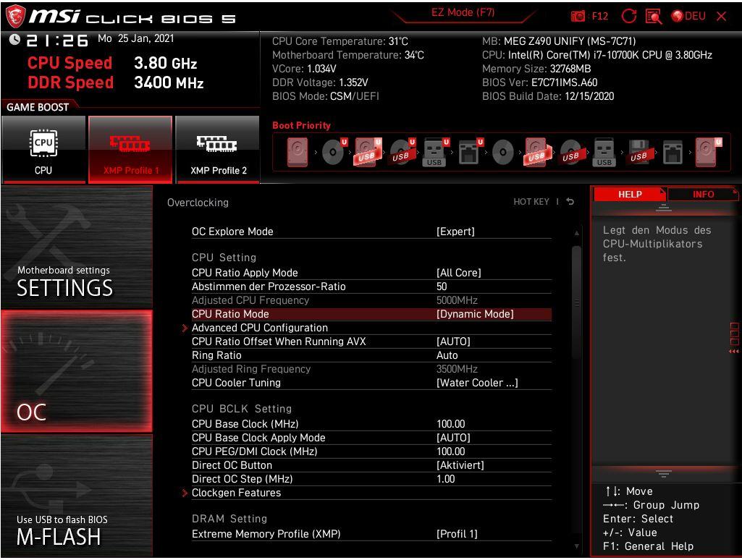The width and height of the screenshot is (742, 560).
Task: Select the non-UEFI USB hard disk boot icon
Action: tap(538, 152)
